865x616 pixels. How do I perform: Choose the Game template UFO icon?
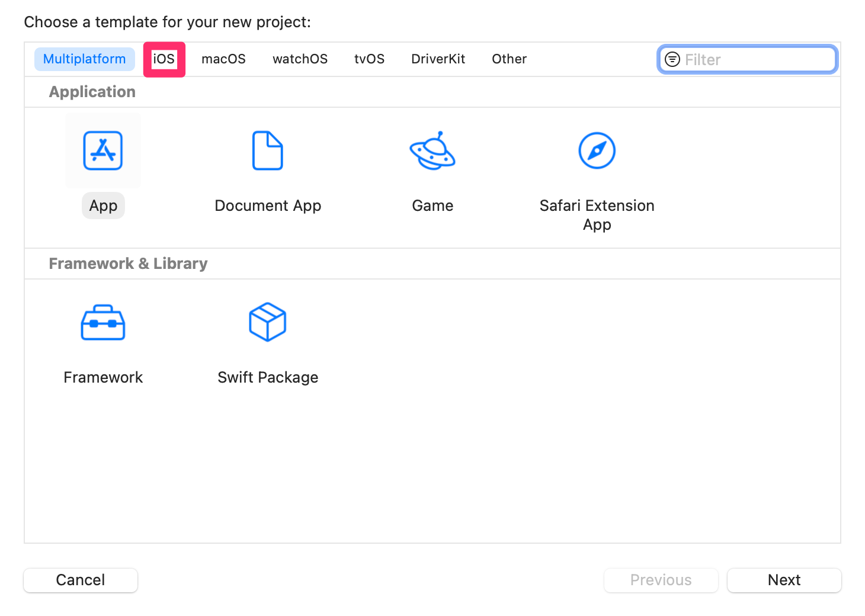432,150
